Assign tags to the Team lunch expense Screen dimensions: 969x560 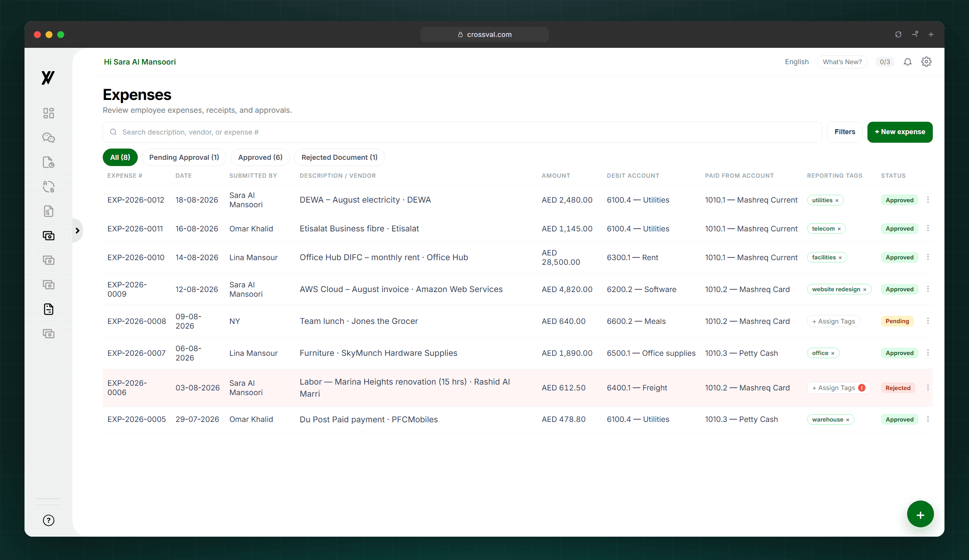(834, 321)
